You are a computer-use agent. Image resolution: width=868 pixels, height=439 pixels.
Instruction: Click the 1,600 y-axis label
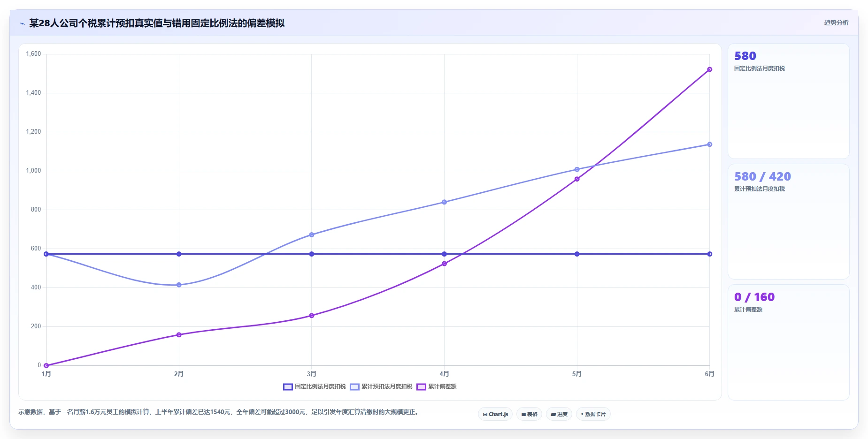33,54
